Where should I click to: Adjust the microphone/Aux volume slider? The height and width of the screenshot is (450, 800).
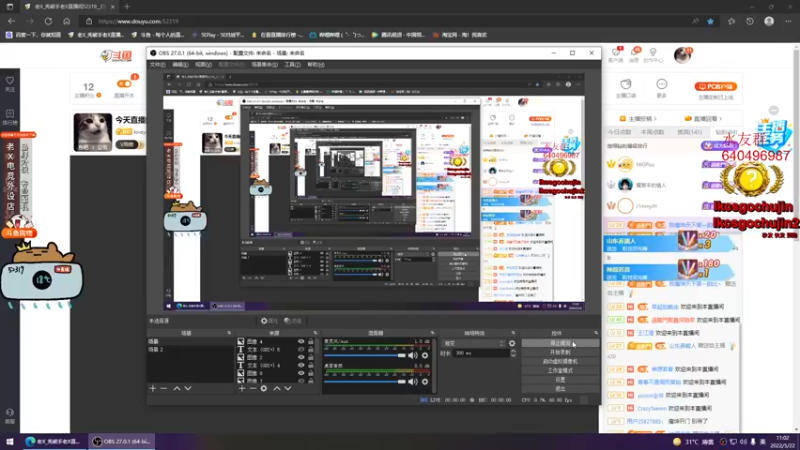pos(365,356)
